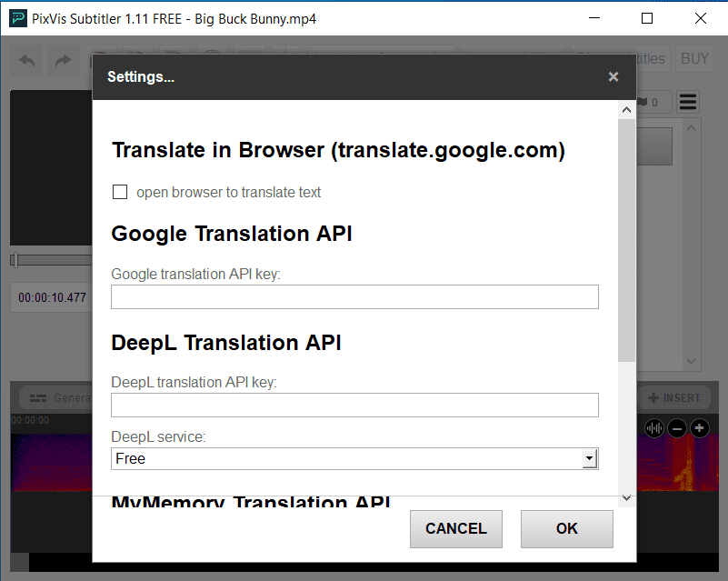Click the subtitle list scroll down arrow
Image resolution: width=728 pixels, height=581 pixels.
pyautogui.click(x=691, y=361)
